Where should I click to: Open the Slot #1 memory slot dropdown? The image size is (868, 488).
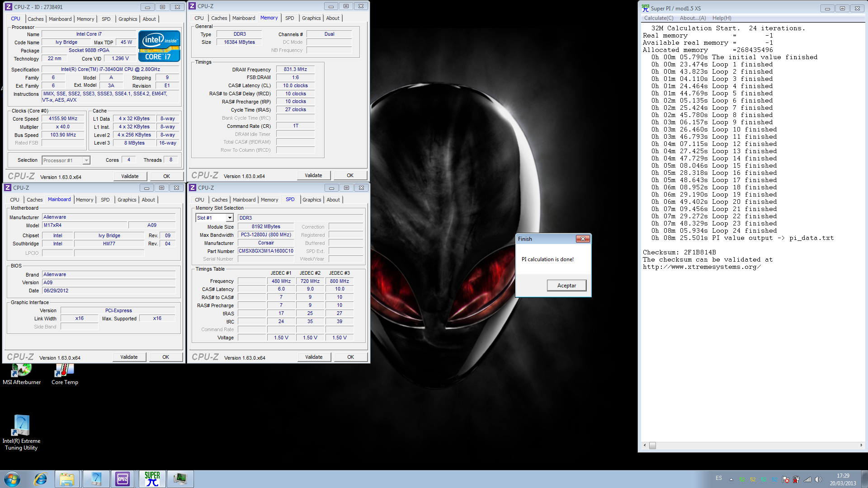pos(230,218)
